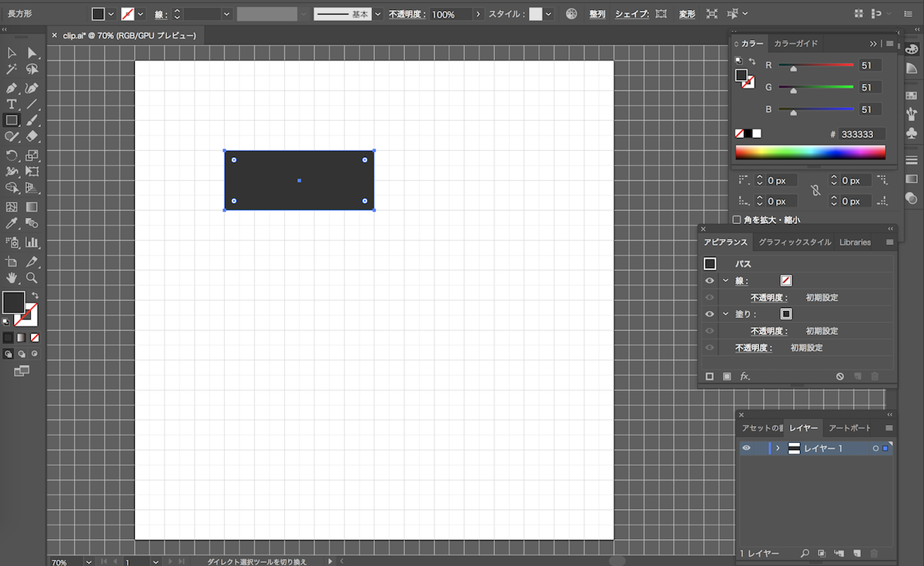This screenshot has width=924, height=566.
Task: Select the Magic Wand tool
Action: (x=12, y=70)
